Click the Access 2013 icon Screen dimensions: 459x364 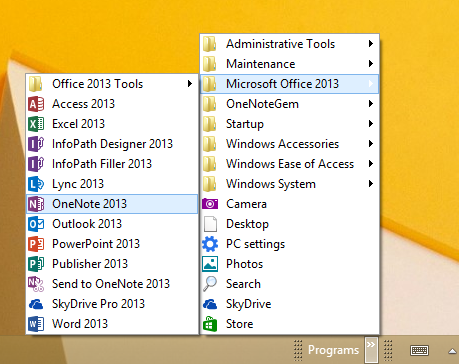pos(36,104)
